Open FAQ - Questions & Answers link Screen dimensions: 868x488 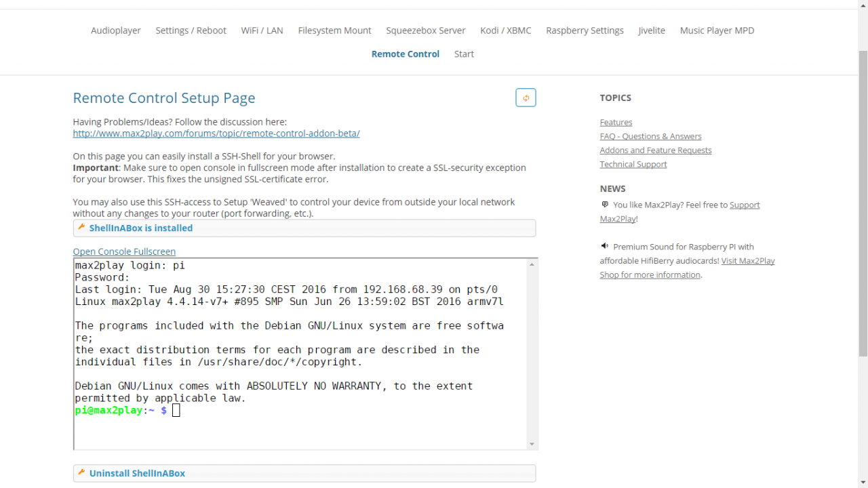pos(650,136)
